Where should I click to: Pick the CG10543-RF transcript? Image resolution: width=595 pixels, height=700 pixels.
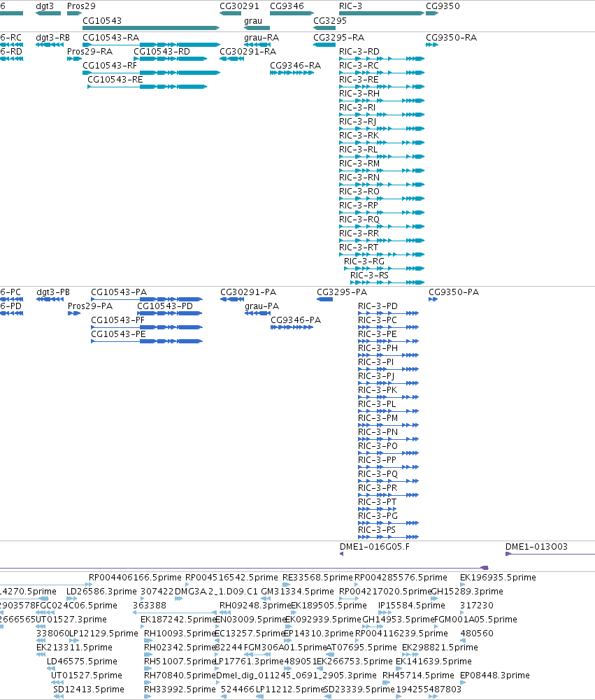point(151,72)
